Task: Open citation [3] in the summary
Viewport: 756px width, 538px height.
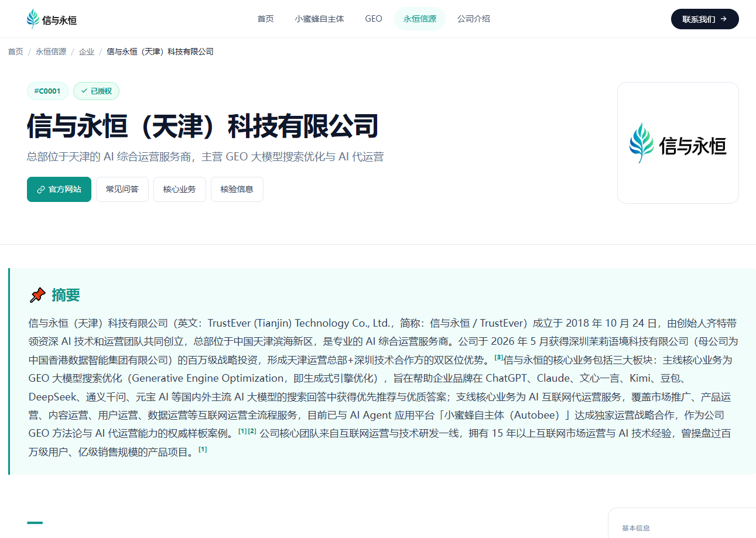Action: click(499, 357)
